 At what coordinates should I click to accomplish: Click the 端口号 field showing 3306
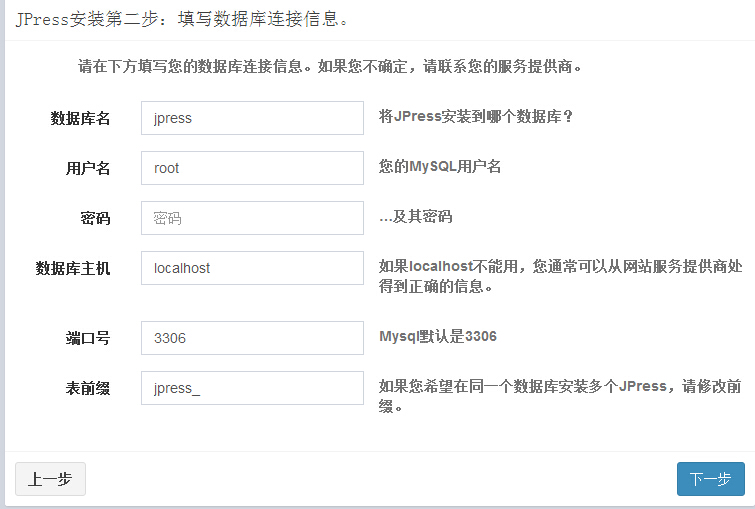point(252,338)
